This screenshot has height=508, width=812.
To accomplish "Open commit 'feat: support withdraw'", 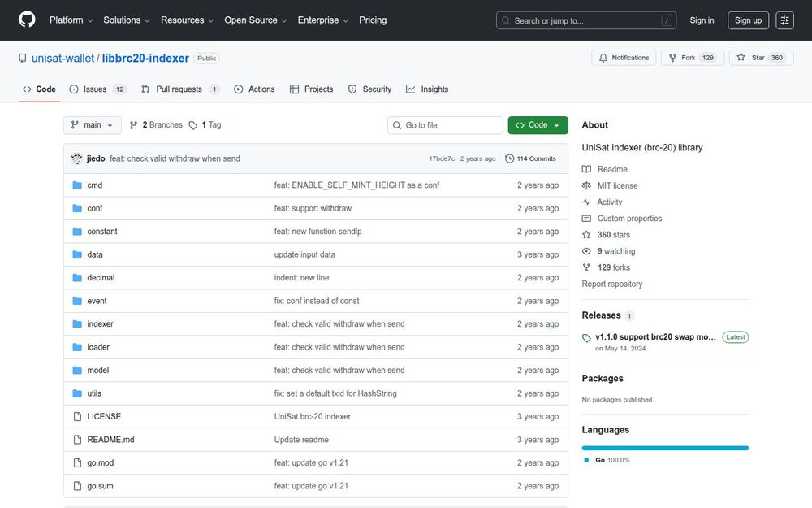I will click(x=313, y=208).
